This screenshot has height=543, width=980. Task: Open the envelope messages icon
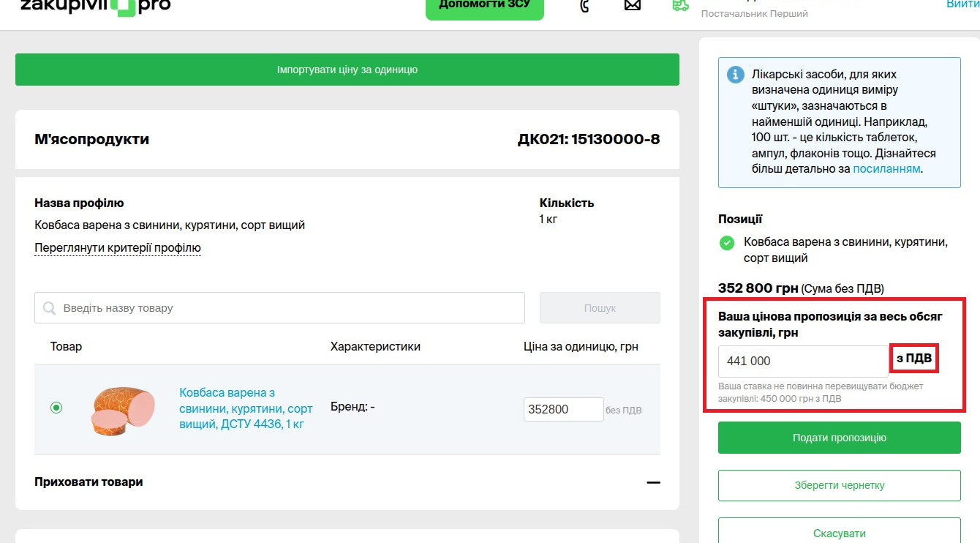tap(632, 6)
